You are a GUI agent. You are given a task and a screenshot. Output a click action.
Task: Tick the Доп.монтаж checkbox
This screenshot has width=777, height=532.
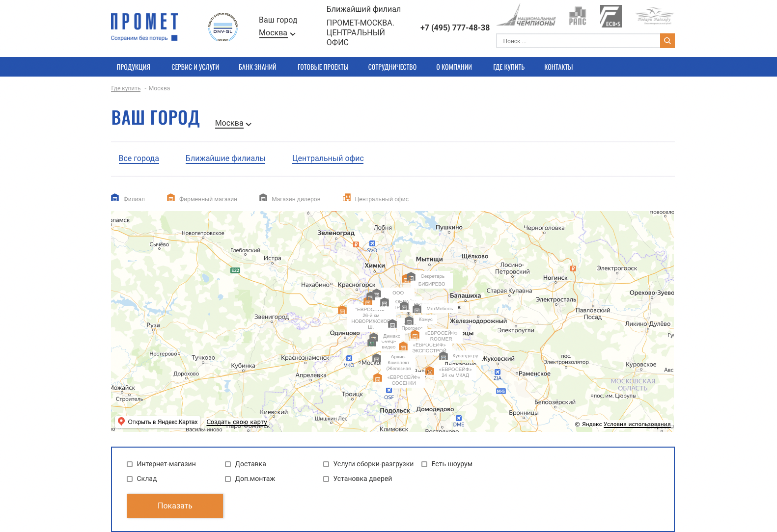click(228, 479)
